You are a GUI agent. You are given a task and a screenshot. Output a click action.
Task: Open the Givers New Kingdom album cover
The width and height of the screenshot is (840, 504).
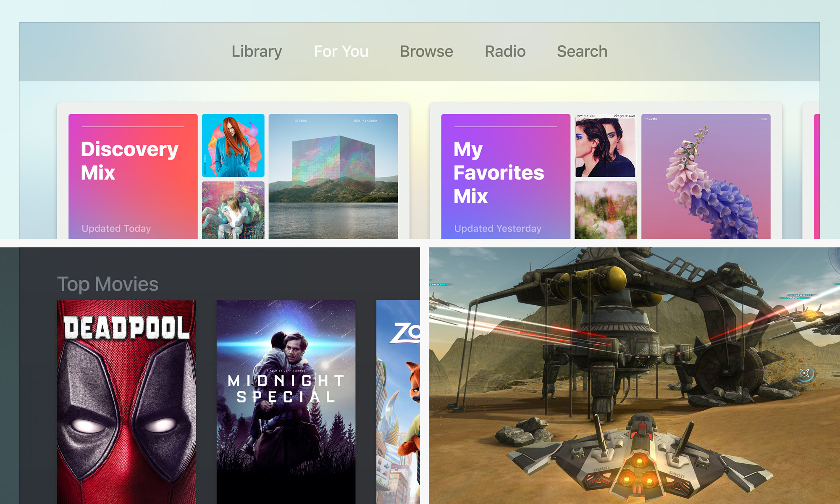tap(333, 176)
